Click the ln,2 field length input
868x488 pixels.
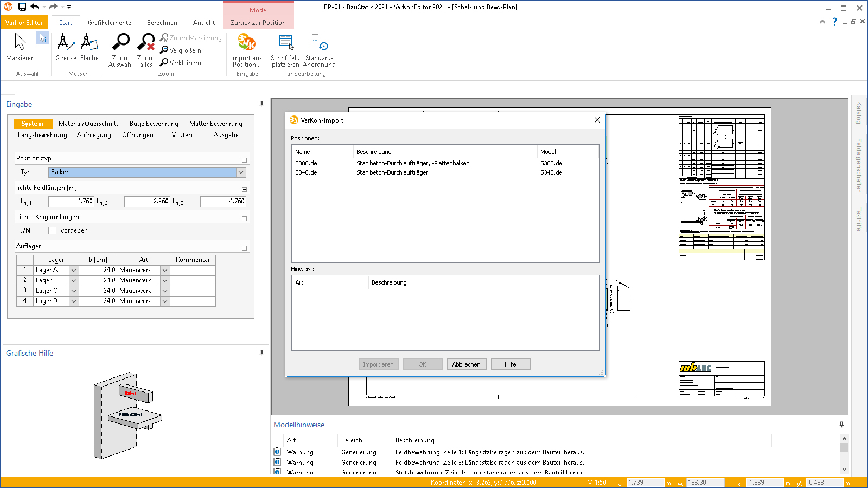coord(147,201)
